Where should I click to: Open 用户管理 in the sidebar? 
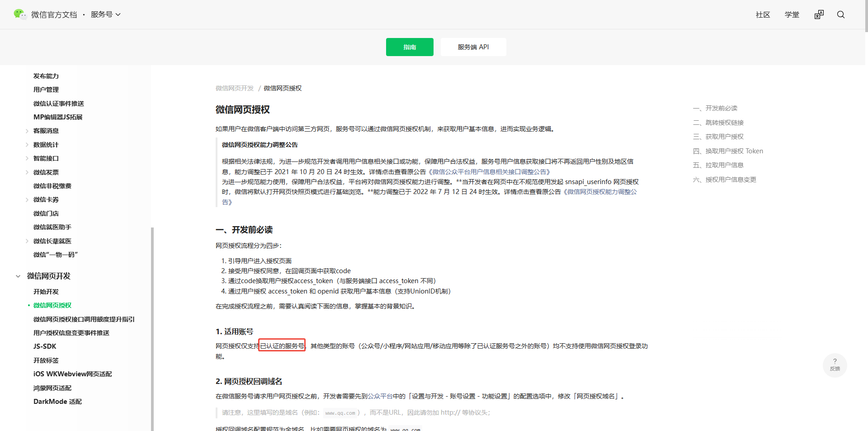pos(46,90)
